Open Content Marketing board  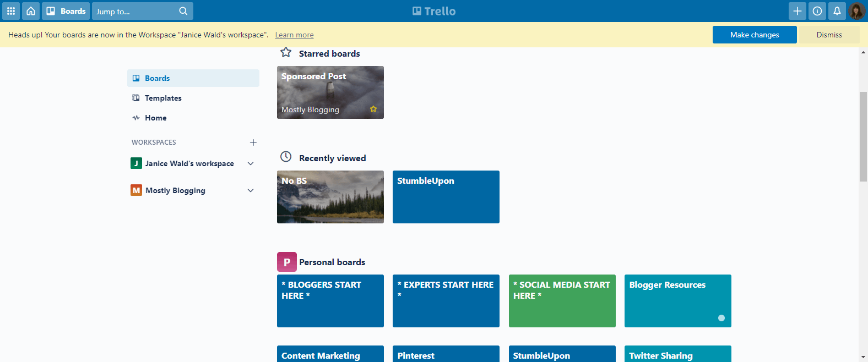tap(330, 354)
